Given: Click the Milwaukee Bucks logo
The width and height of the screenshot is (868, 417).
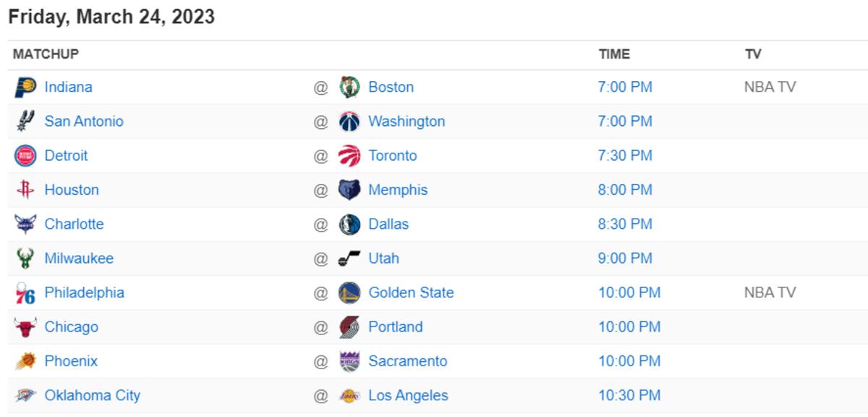Looking at the screenshot, I should 25,258.
